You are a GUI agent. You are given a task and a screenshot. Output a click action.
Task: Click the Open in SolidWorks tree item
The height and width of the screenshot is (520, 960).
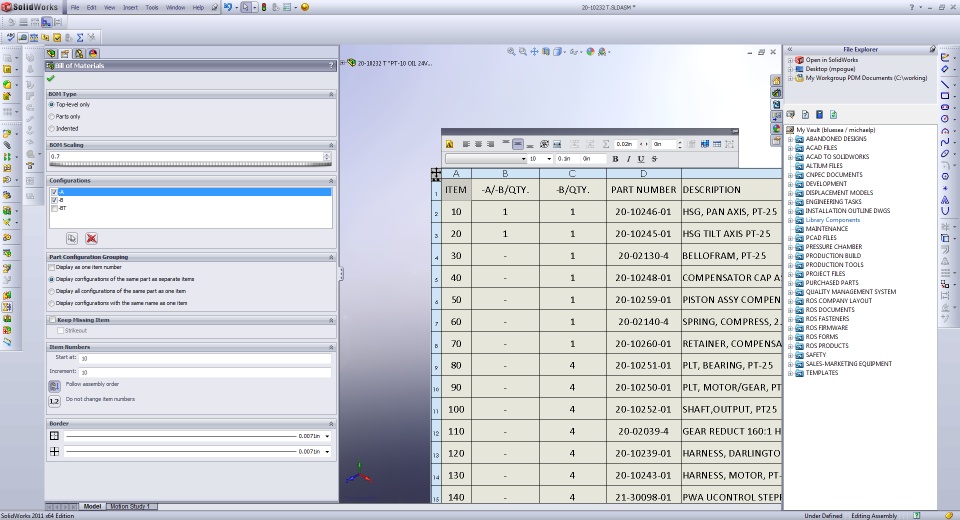(831, 60)
